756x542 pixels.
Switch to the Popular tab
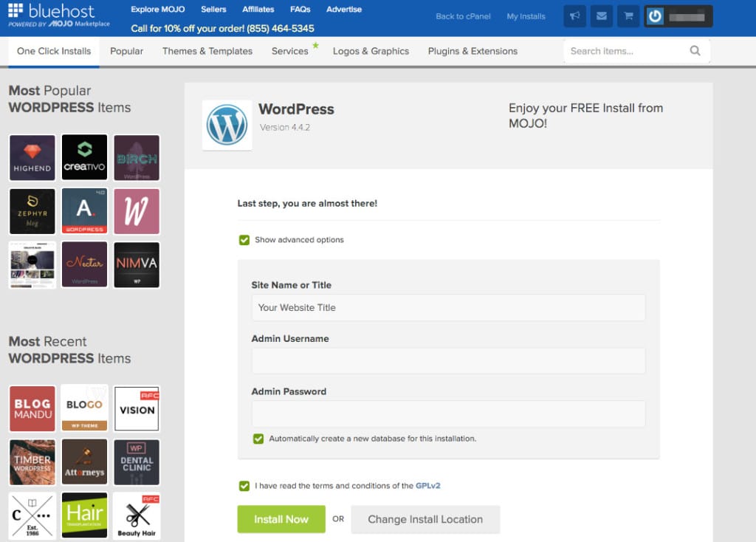[x=126, y=51]
